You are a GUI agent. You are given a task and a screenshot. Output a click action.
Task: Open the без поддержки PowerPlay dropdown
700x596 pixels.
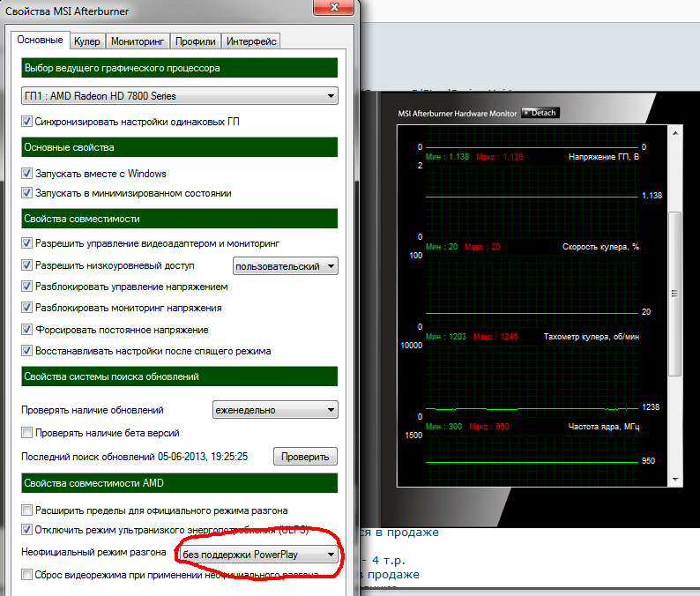(x=259, y=555)
